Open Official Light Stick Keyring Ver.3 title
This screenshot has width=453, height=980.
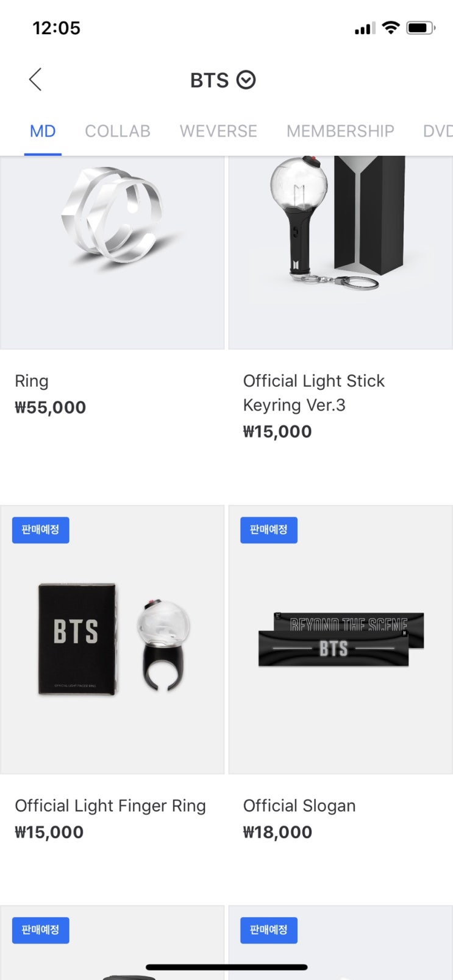(x=314, y=393)
